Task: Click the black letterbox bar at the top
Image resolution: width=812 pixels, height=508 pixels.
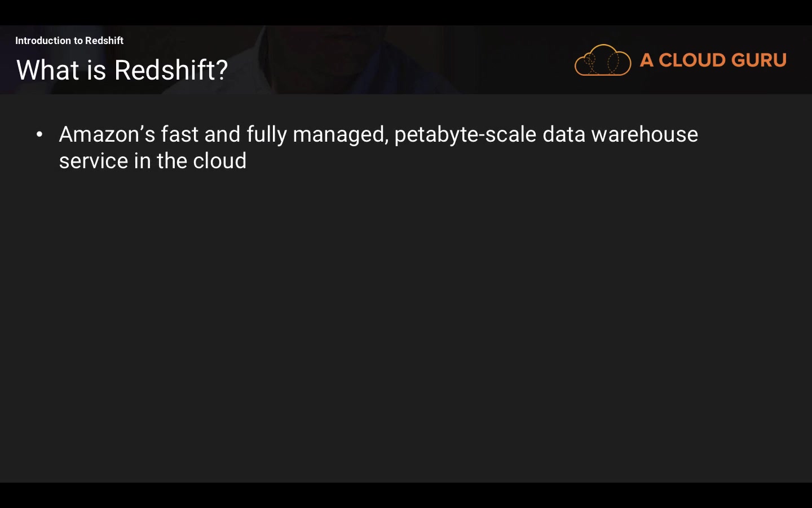Action: (406, 12)
